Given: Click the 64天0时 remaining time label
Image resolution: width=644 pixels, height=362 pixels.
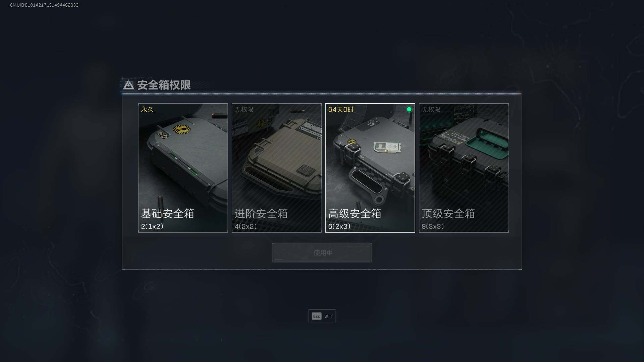Looking at the screenshot, I should pyautogui.click(x=341, y=109).
